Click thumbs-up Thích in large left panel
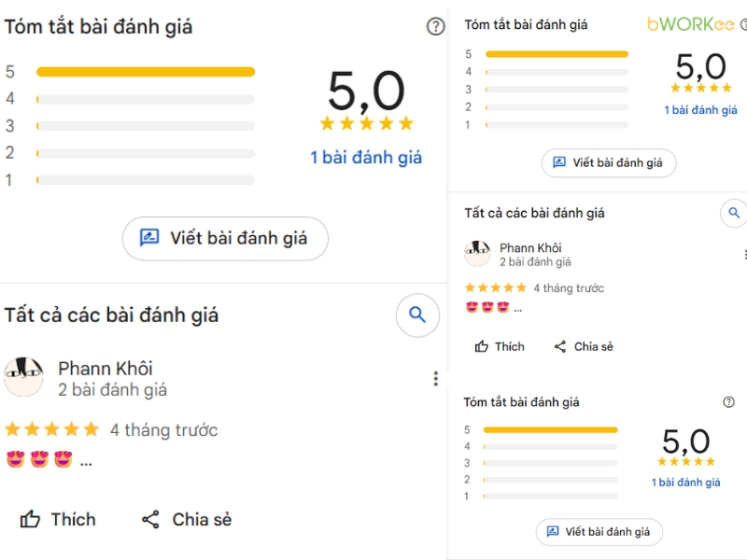 click(59, 519)
